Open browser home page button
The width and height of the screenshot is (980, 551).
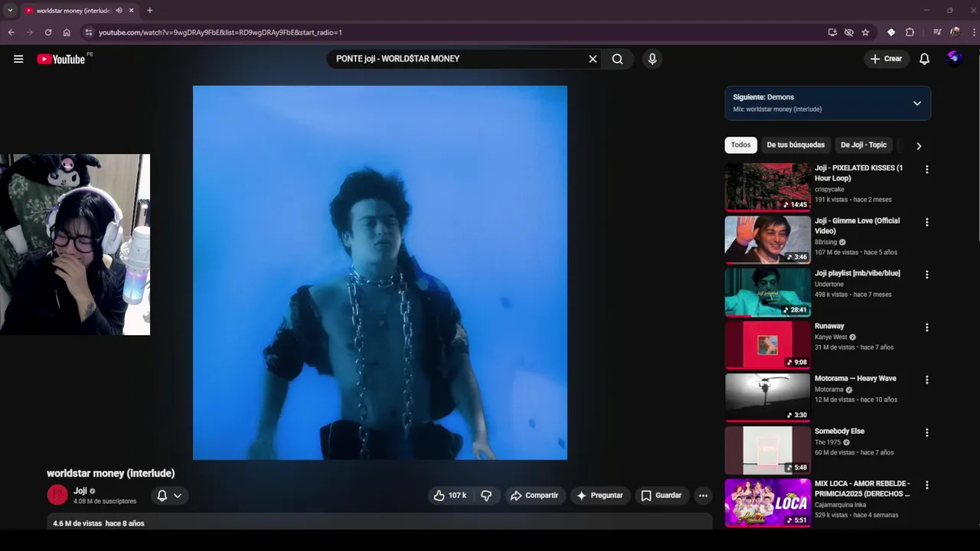(x=67, y=32)
